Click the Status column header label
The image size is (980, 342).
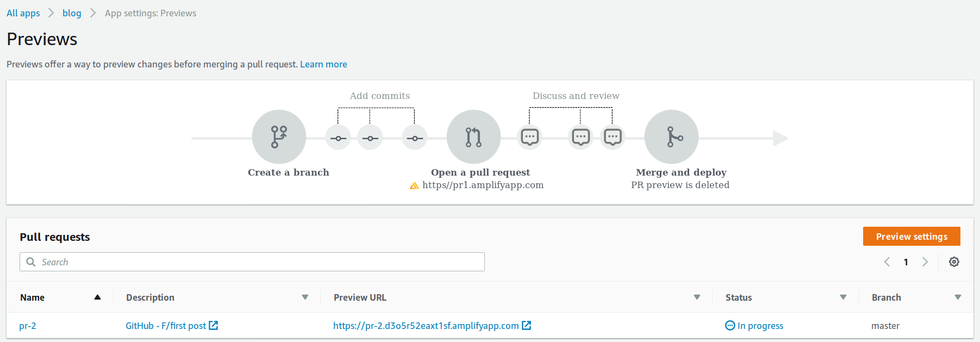(x=739, y=297)
